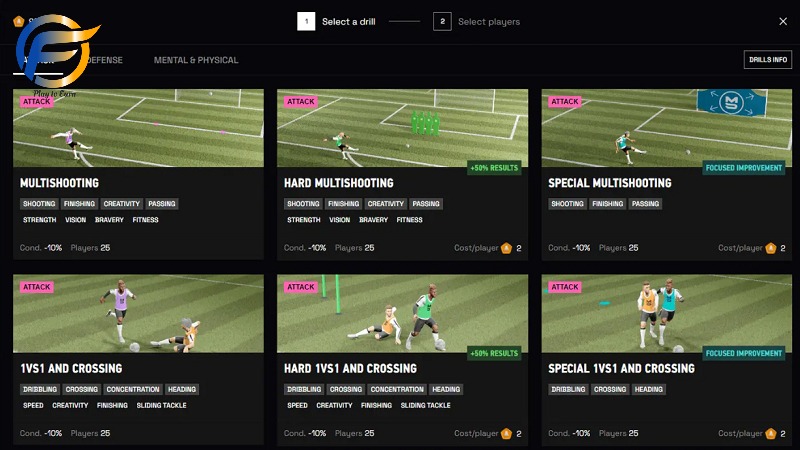800x450 pixels.
Task: Switch to the Mental & Physical tab
Action: (196, 60)
